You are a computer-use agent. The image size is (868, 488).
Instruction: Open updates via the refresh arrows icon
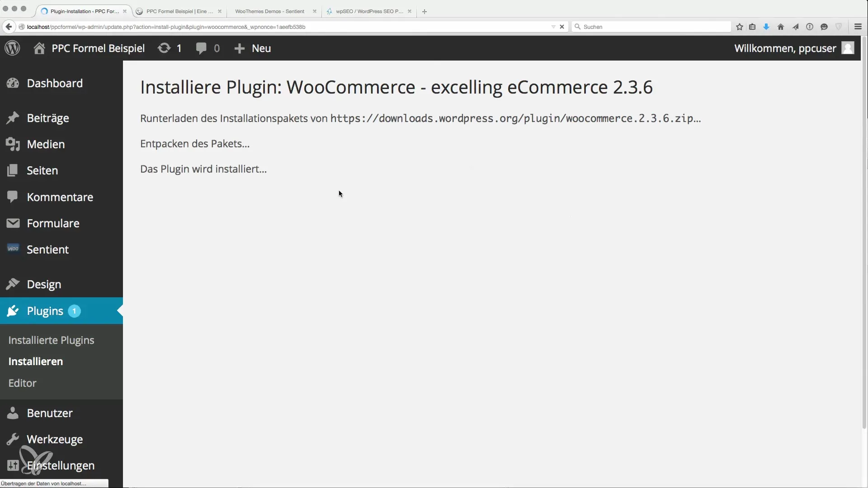(164, 48)
